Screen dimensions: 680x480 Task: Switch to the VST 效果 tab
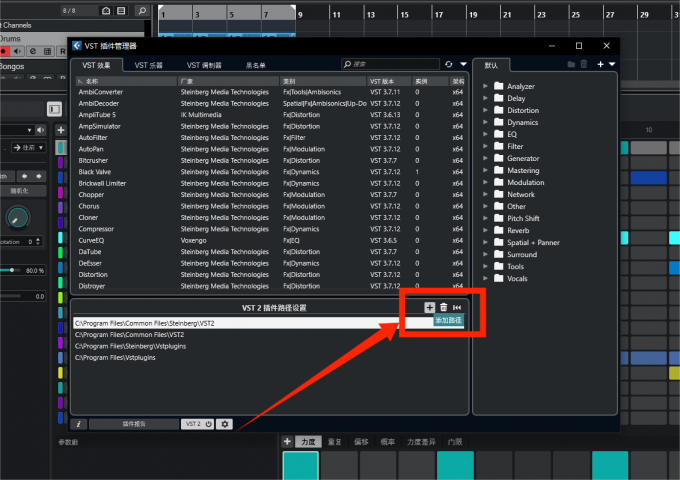pyautogui.click(x=96, y=65)
